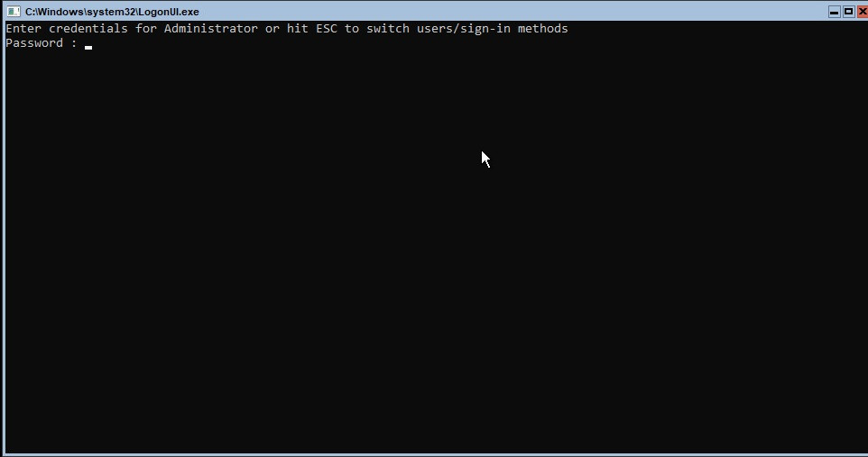Open the console system menu icon

(14, 12)
